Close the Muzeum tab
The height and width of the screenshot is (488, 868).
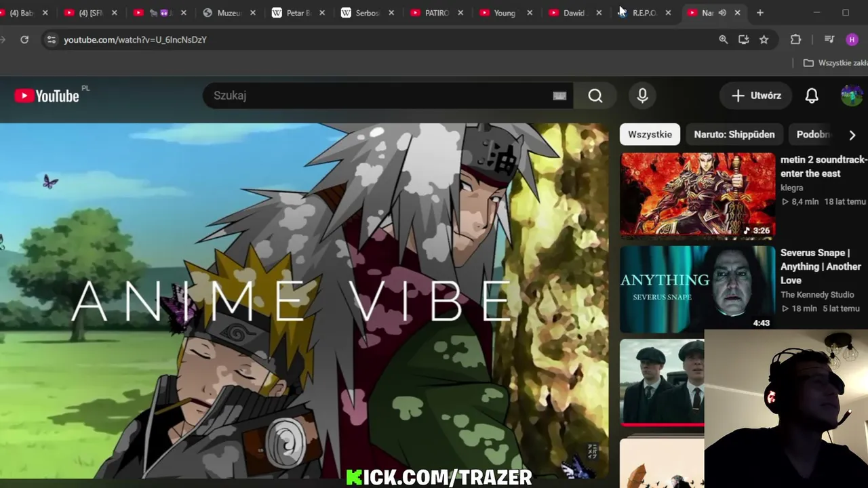253,13
